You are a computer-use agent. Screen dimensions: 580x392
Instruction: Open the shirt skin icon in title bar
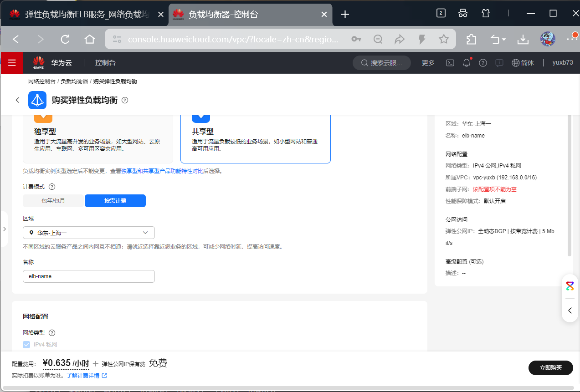(x=486, y=13)
